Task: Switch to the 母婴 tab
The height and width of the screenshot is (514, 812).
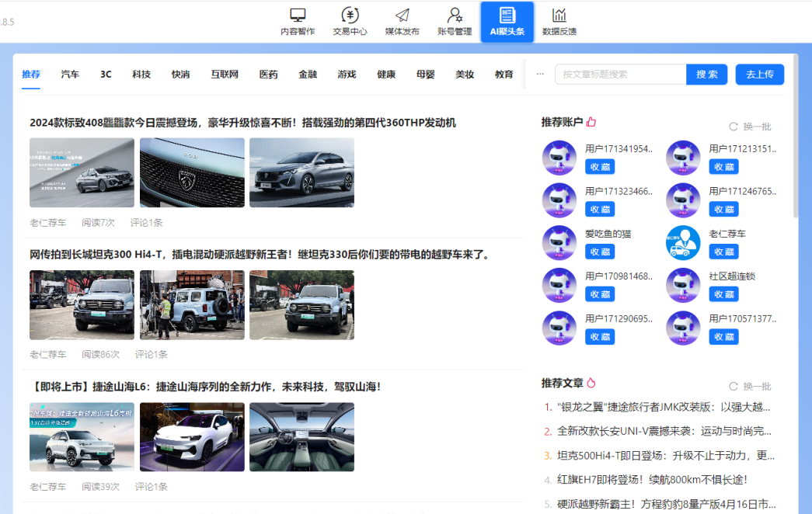Action: point(426,75)
